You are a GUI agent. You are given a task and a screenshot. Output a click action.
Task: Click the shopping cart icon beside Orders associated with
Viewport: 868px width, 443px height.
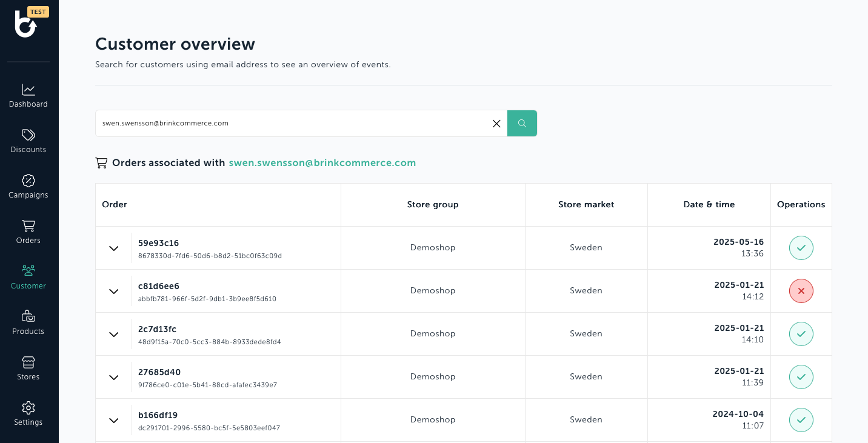pos(101,163)
